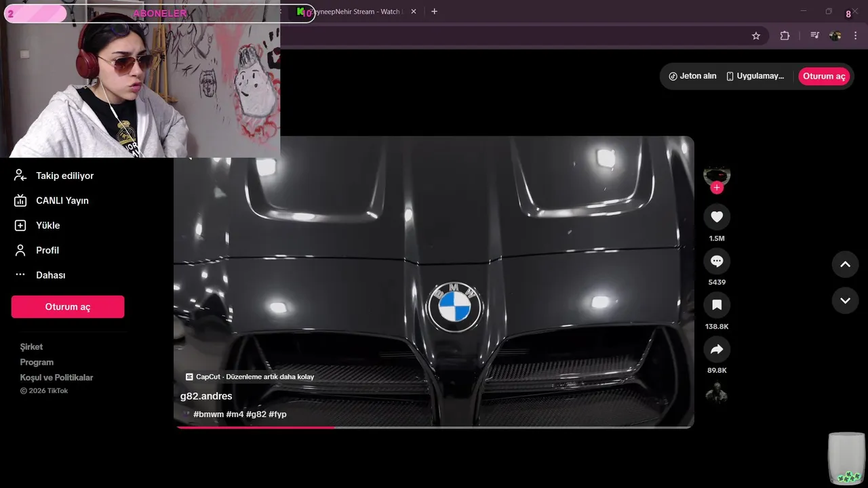Click the sidebar Oturum aç button
868x488 pixels.
(68, 306)
